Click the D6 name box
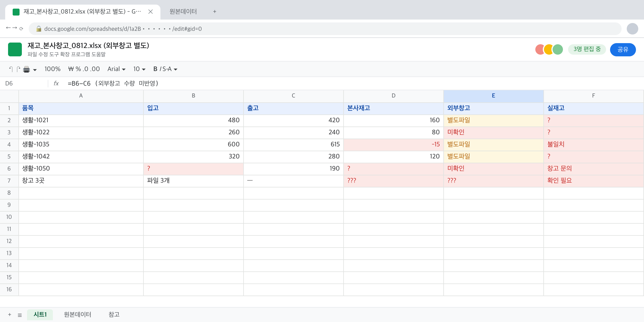 [24, 83]
